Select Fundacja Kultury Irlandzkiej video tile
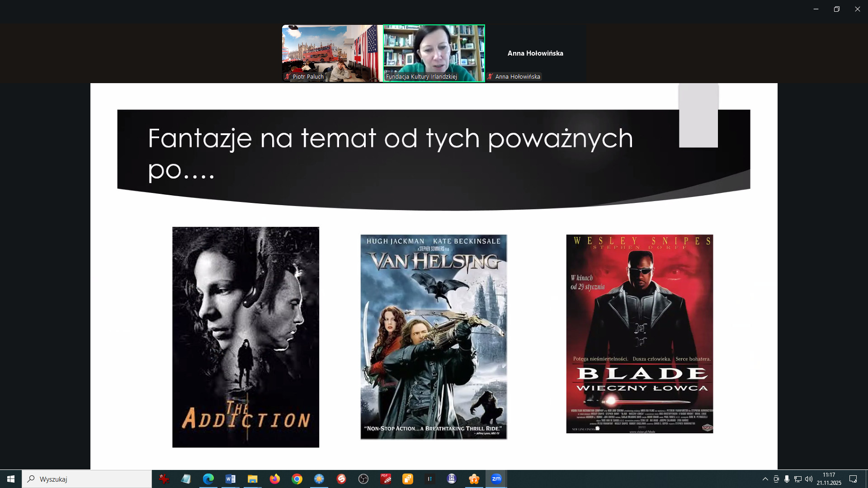 coord(434,53)
